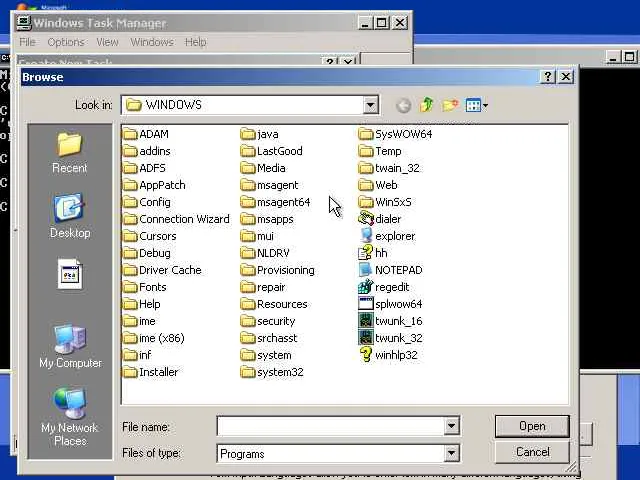The height and width of the screenshot is (480, 640).
Task: Open the View menu button
Action: coord(476,105)
